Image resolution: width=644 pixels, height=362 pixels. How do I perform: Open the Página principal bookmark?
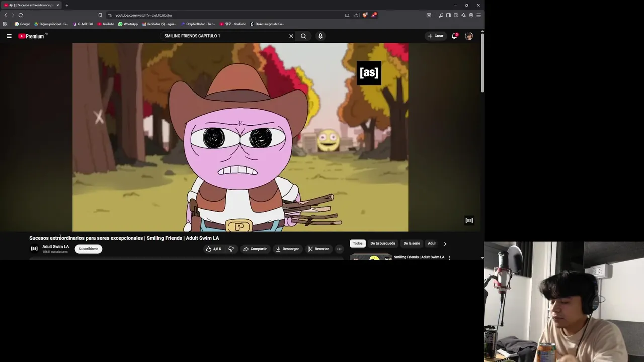point(51,24)
